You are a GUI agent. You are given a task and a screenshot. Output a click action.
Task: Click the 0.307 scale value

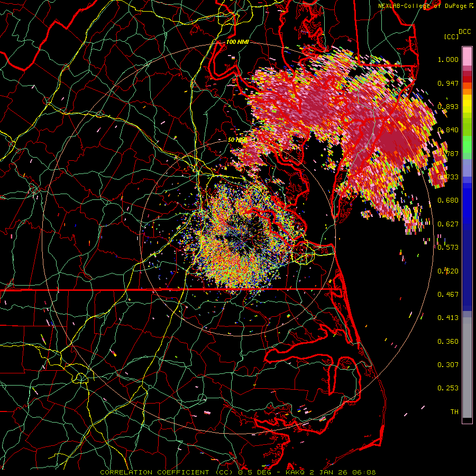tap(448, 365)
